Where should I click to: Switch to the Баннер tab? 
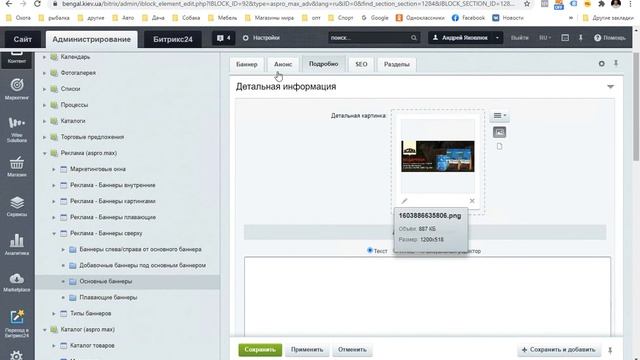click(x=247, y=64)
